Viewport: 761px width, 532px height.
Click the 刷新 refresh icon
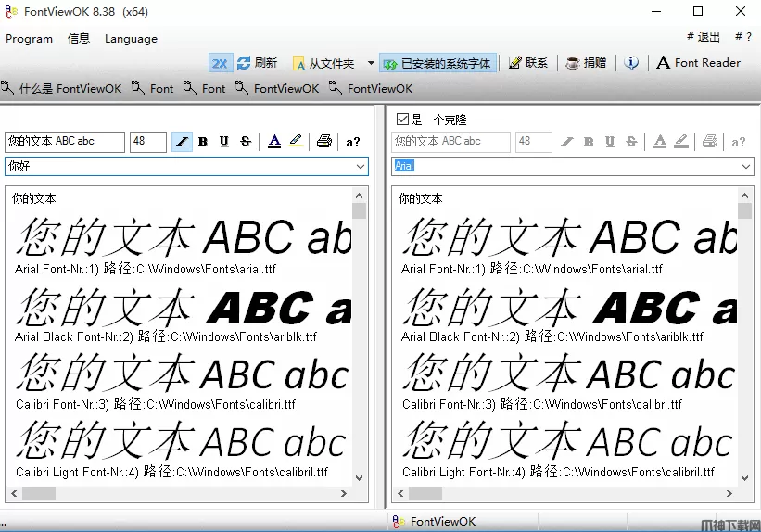245,63
